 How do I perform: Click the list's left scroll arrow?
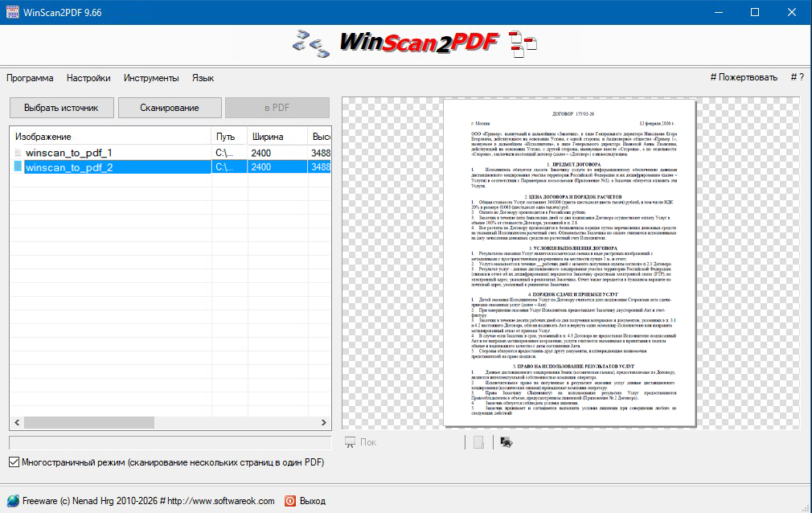pyautogui.click(x=17, y=423)
